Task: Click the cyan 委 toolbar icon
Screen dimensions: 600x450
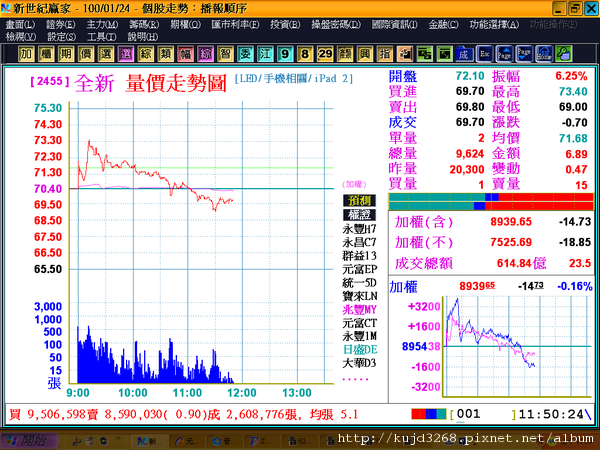Action: pyautogui.click(x=245, y=54)
